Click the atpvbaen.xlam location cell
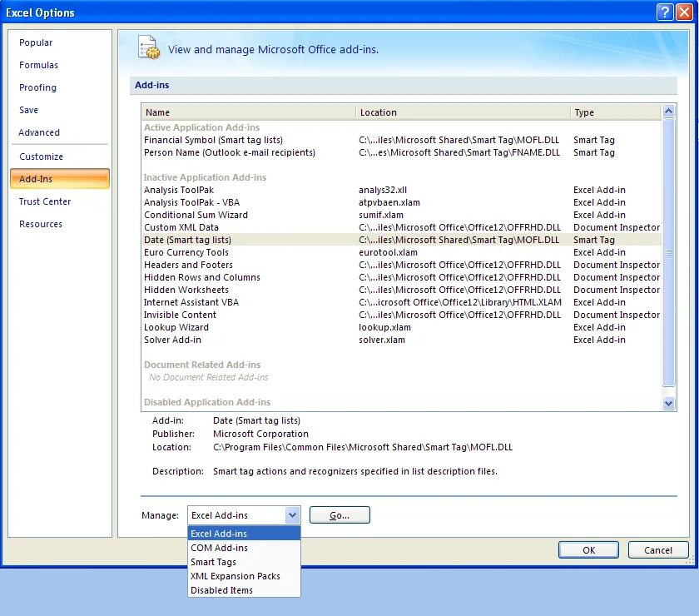The height and width of the screenshot is (616, 699). (389, 202)
